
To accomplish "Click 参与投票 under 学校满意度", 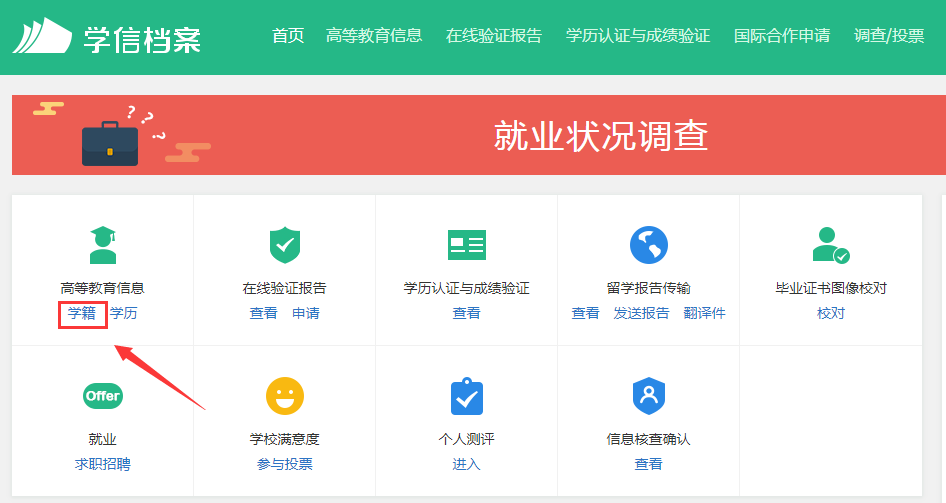I will (284, 464).
